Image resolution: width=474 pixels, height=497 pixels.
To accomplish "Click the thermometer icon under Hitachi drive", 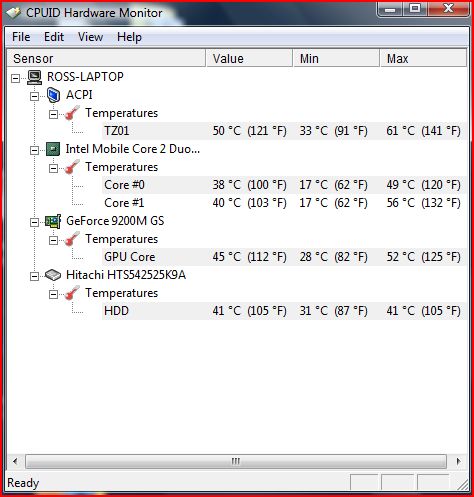I will point(72,293).
